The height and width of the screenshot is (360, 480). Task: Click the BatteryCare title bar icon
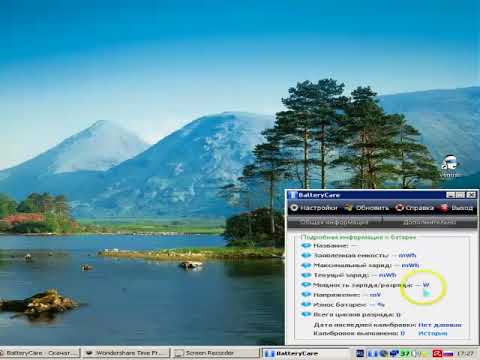point(292,195)
